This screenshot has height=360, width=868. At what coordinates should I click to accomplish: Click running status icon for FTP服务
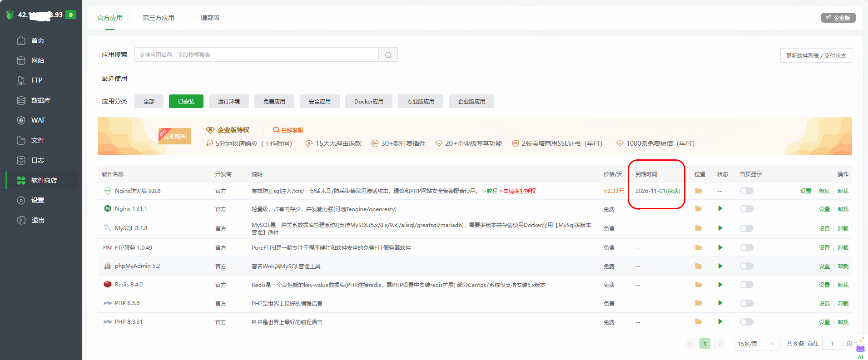pyautogui.click(x=720, y=247)
